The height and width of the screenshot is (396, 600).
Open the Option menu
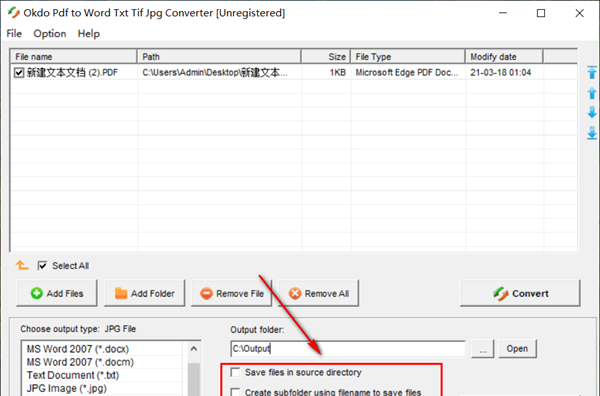[x=50, y=34]
